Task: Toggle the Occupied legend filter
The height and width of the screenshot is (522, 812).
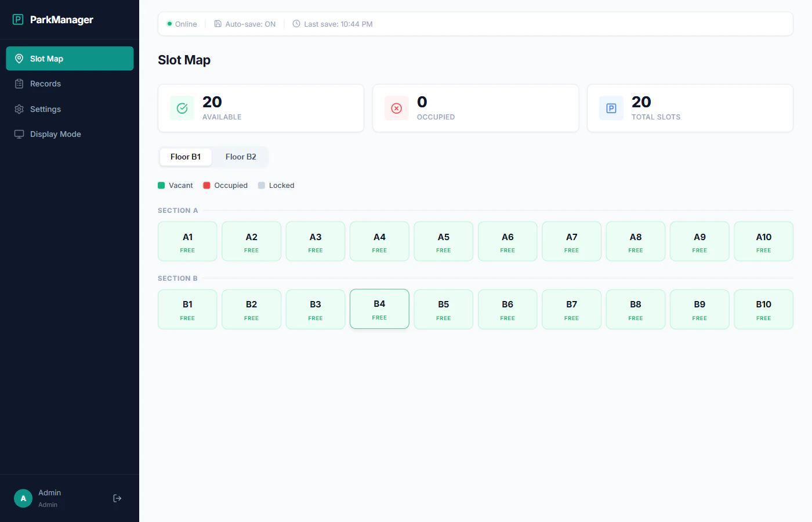Action: (x=225, y=185)
